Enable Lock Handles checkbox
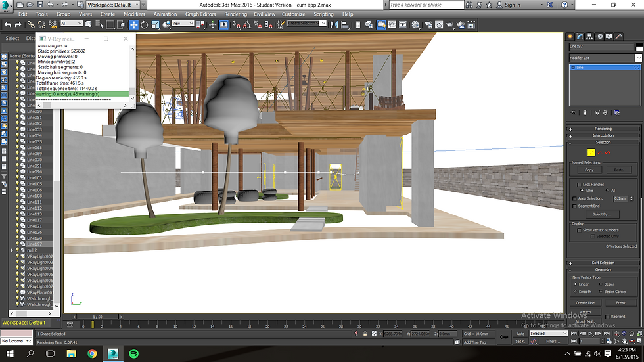 point(579,185)
